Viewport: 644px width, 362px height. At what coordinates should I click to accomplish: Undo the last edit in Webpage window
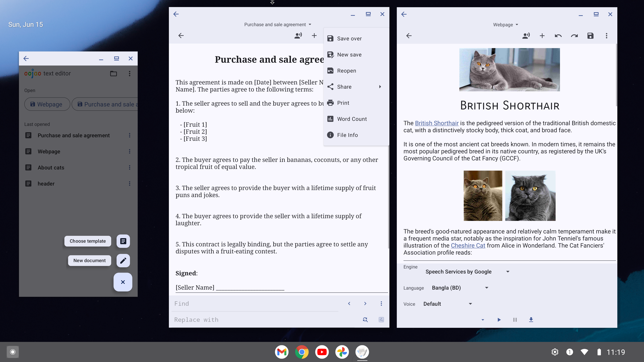(x=558, y=36)
